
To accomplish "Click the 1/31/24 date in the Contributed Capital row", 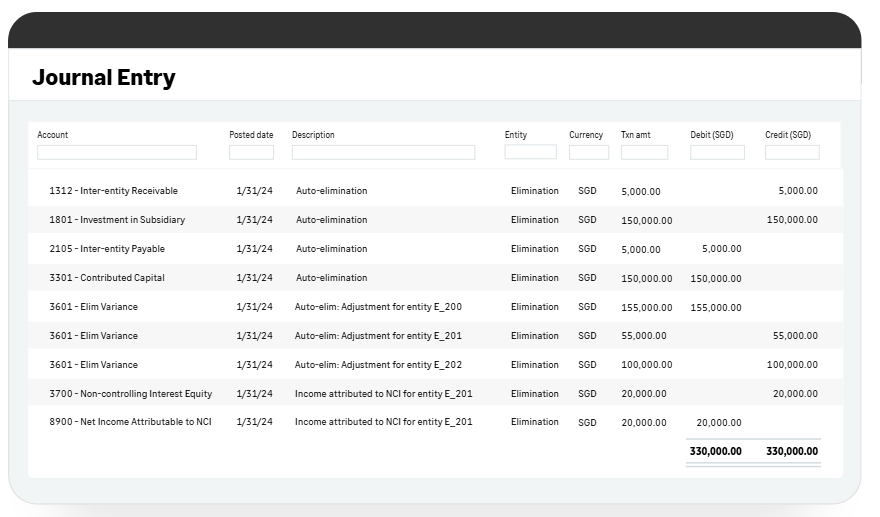I will pyautogui.click(x=254, y=278).
